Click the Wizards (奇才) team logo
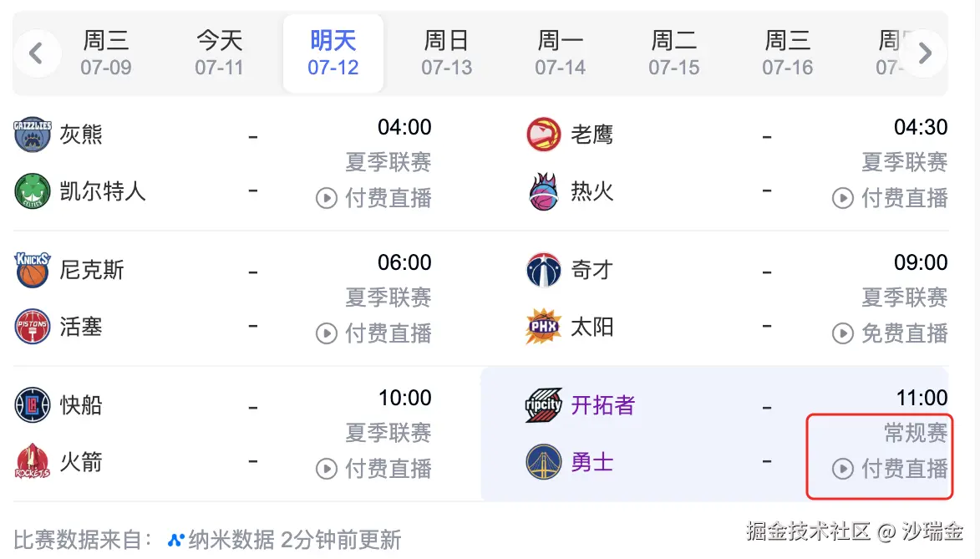 pyautogui.click(x=543, y=270)
